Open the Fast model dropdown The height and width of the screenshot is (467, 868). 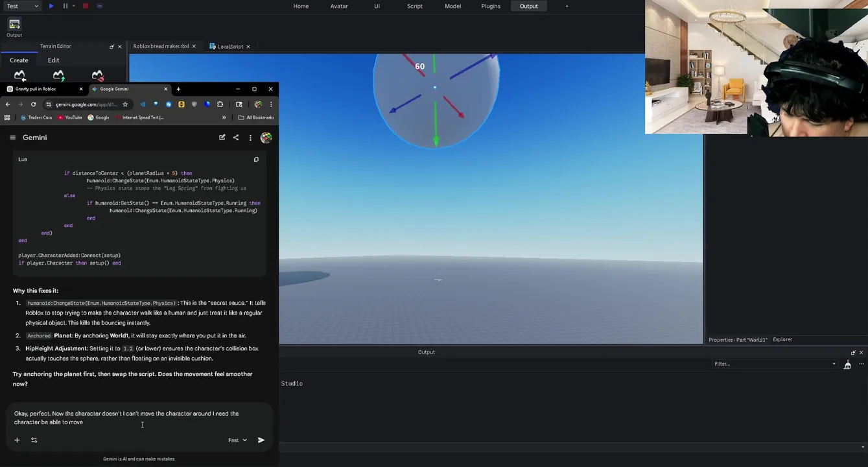click(x=237, y=440)
